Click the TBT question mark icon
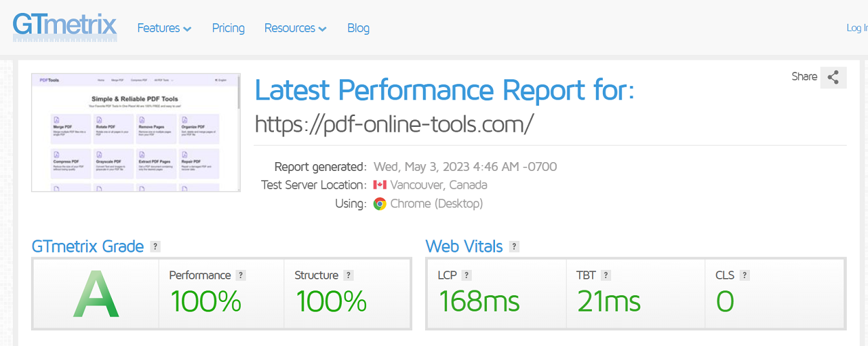The image size is (868, 346). pyautogui.click(x=606, y=275)
